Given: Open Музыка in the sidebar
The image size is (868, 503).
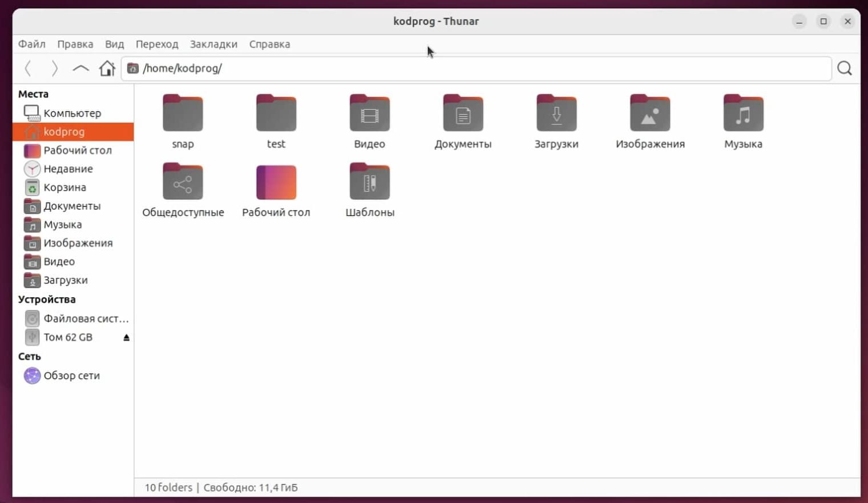Looking at the screenshot, I should coord(73,225).
